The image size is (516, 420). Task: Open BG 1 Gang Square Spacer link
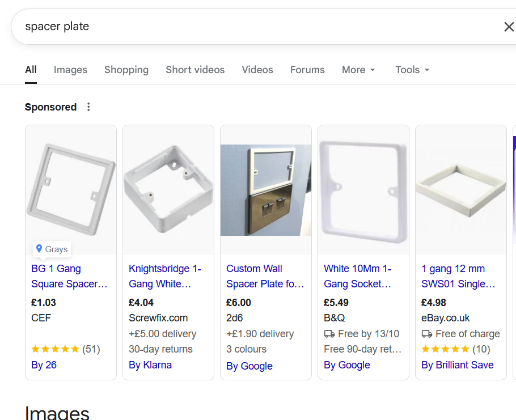click(x=69, y=276)
